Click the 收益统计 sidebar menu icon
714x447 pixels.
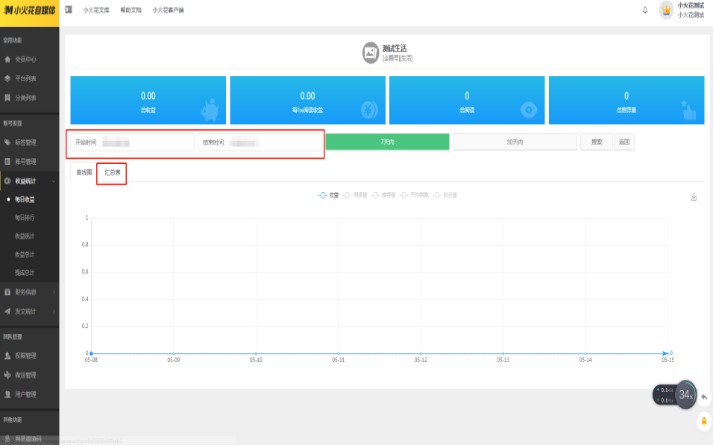pos(7,181)
